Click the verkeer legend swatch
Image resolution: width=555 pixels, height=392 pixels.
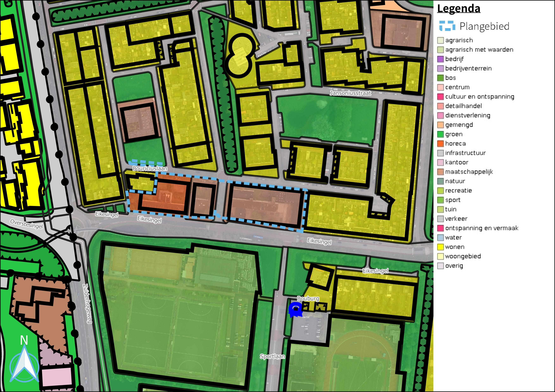tap(440, 219)
